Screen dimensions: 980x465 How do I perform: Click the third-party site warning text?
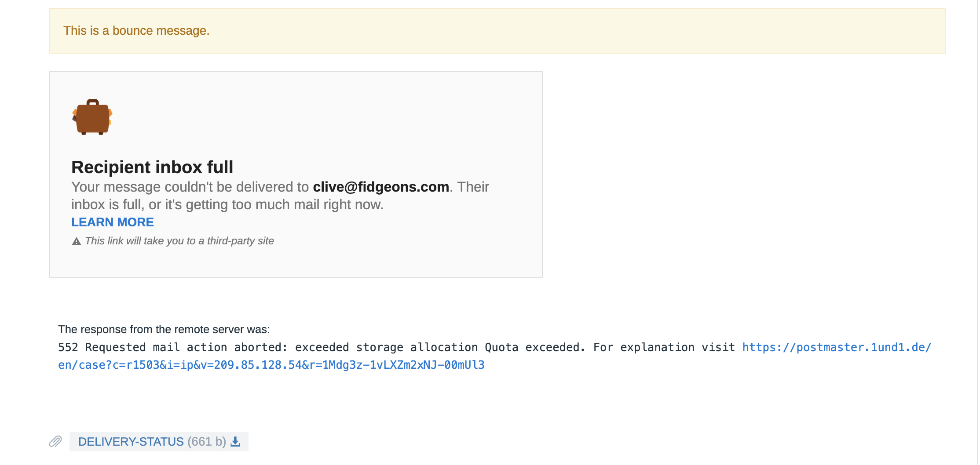(x=179, y=241)
